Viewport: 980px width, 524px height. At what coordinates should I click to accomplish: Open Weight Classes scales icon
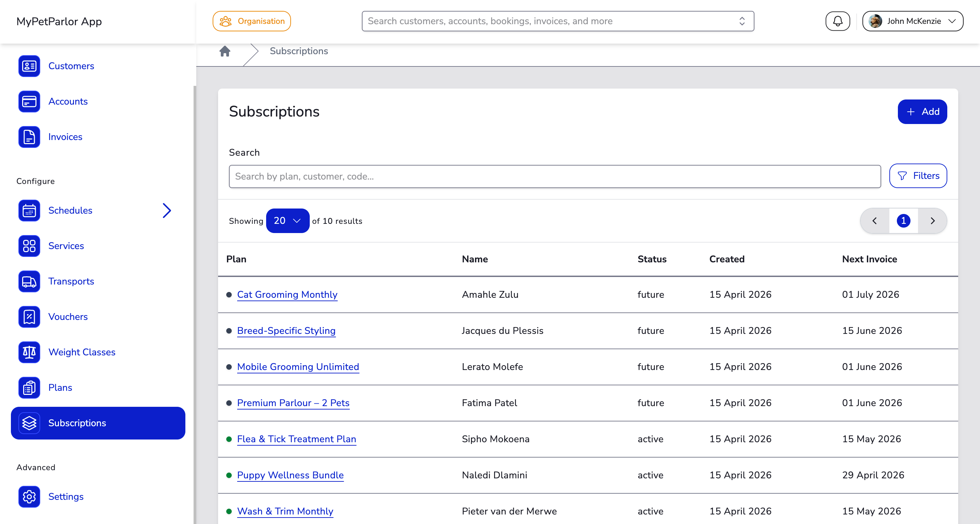[x=29, y=352]
